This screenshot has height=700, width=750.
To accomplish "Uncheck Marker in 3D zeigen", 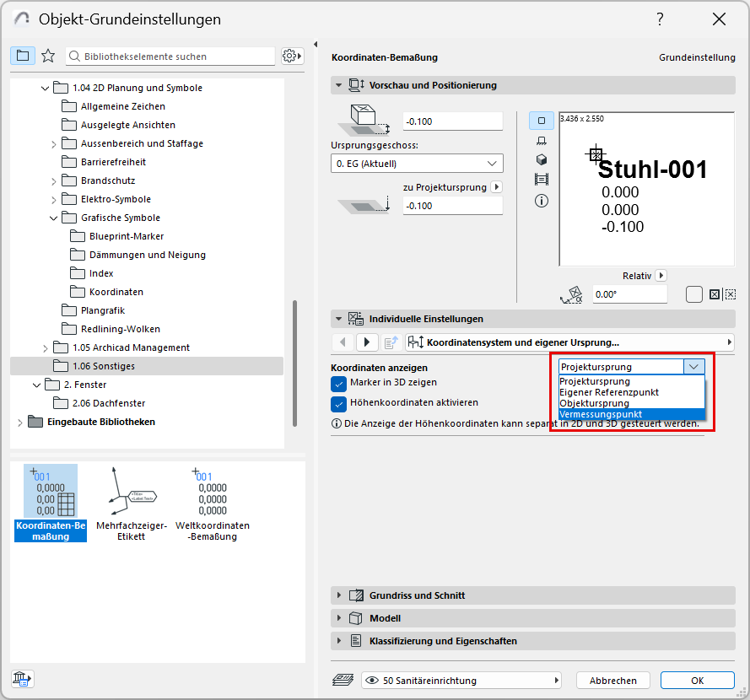I will click(x=338, y=384).
